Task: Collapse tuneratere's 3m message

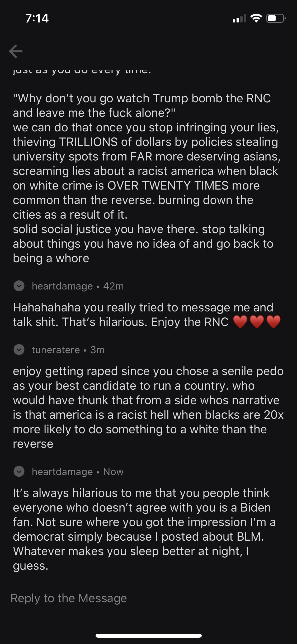Action: point(19,350)
